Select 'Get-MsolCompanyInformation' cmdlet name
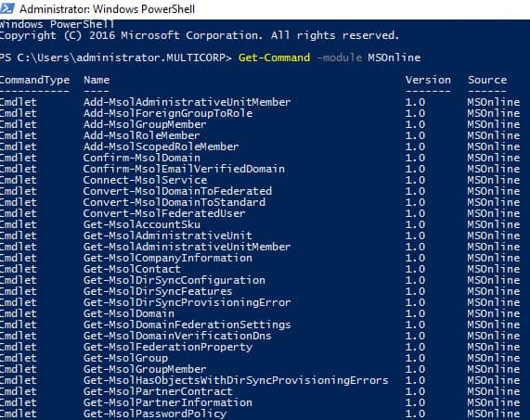 point(168,259)
